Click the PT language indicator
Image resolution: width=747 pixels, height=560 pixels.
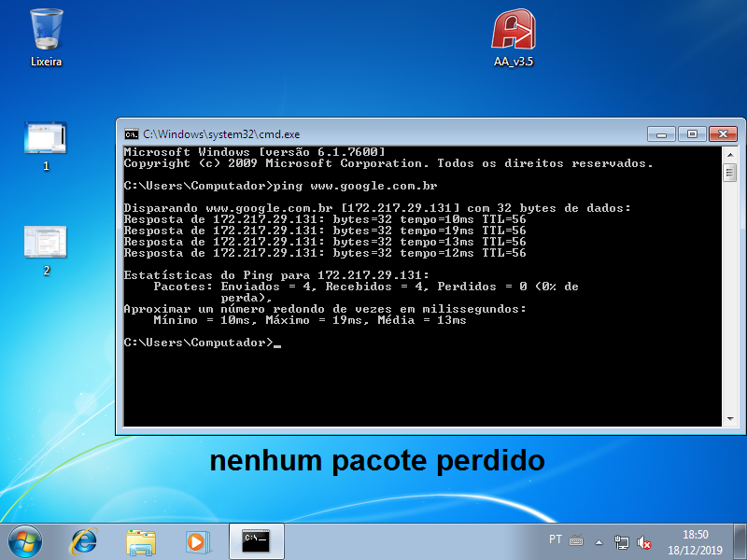tap(556, 539)
